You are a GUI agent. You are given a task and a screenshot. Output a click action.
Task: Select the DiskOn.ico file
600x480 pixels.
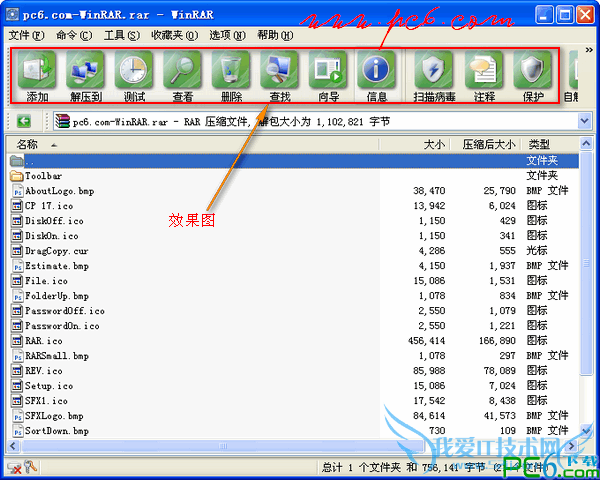tap(52, 236)
